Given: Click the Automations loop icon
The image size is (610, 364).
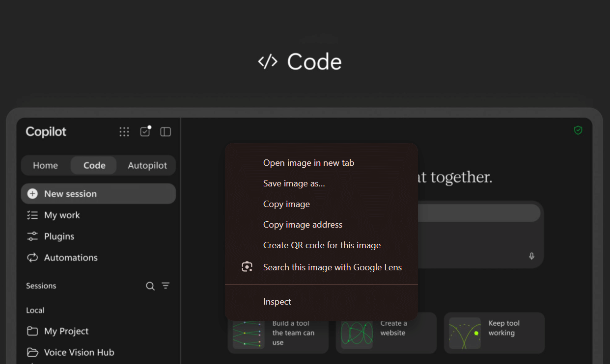Looking at the screenshot, I should pos(32,258).
